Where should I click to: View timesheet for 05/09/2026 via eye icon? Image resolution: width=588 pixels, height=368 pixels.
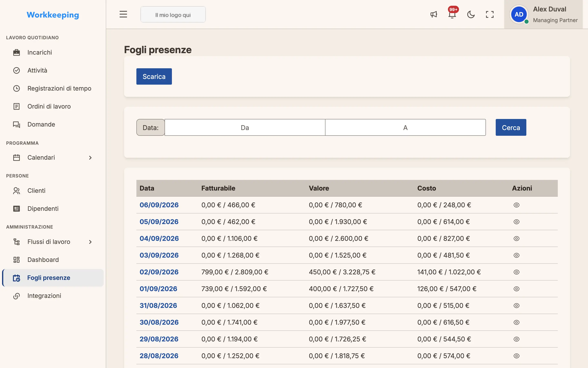pyautogui.click(x=517, y=222)
